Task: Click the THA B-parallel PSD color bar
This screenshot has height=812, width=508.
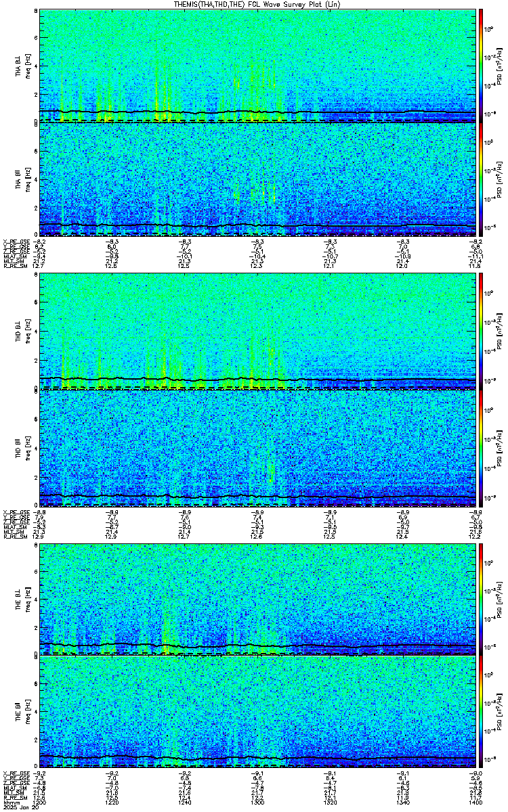Action: point(482,180)
